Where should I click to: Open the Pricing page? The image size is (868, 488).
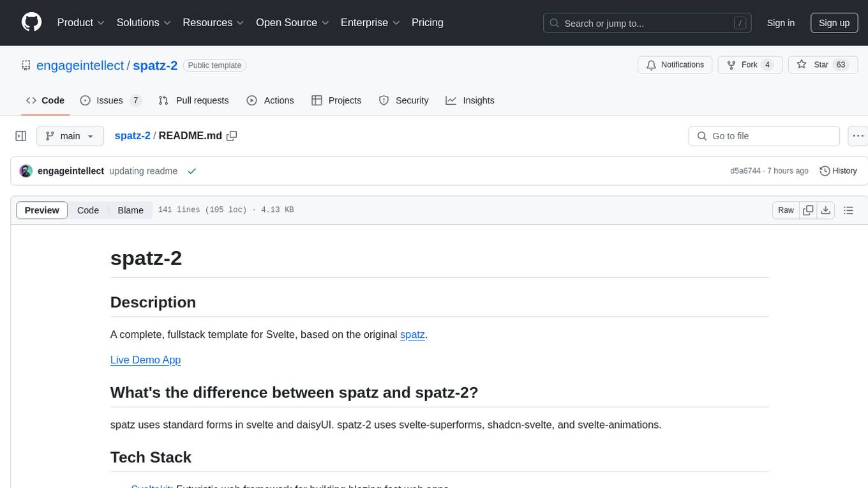coord(428,22)
